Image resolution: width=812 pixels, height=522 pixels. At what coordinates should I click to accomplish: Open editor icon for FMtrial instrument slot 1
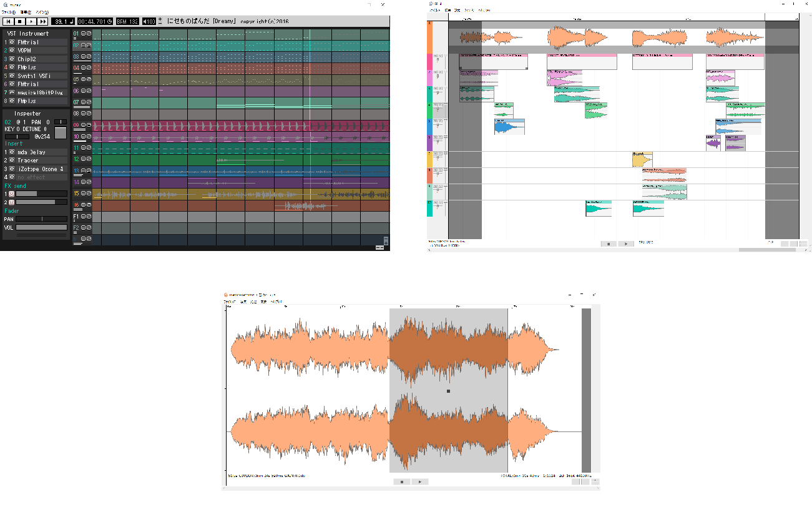pyautogui.click(x=12, y=42)
